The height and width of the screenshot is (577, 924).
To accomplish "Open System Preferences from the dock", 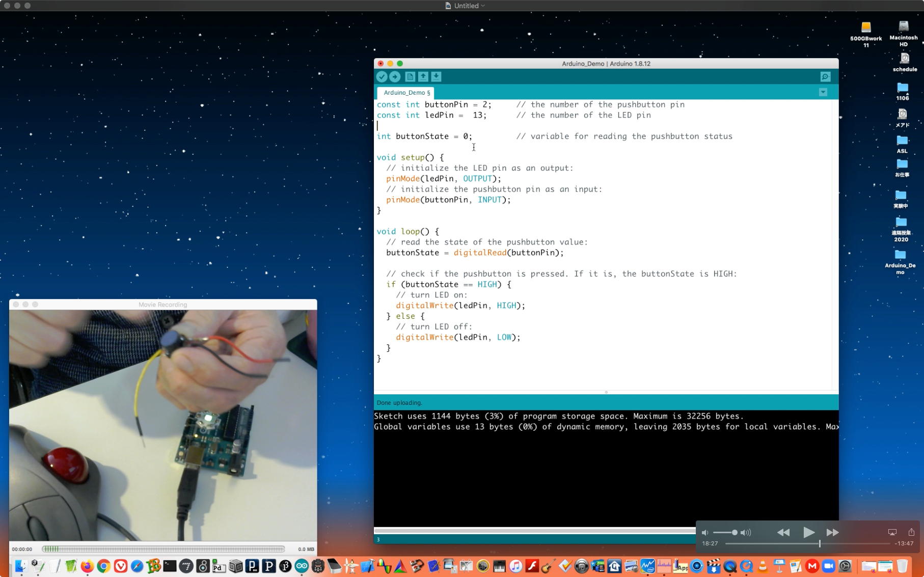I will (x=845, y=566).
